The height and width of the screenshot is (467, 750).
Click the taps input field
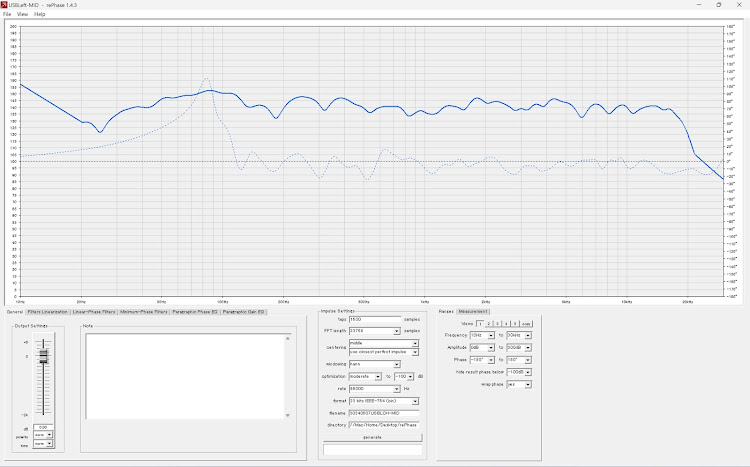375,319
